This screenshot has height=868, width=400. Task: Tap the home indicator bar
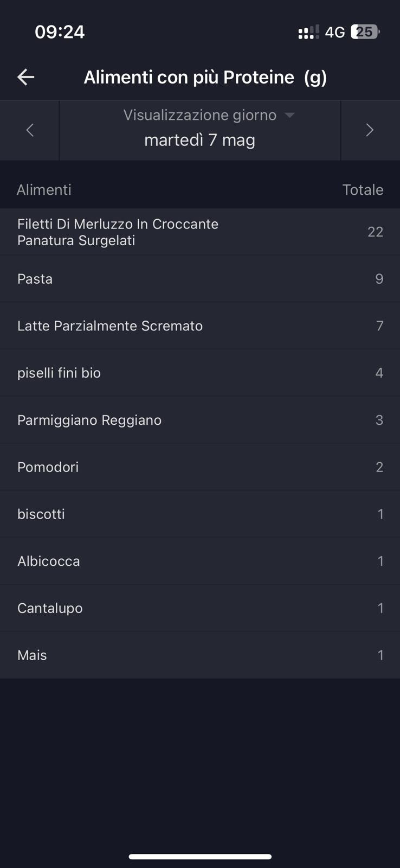200,857
